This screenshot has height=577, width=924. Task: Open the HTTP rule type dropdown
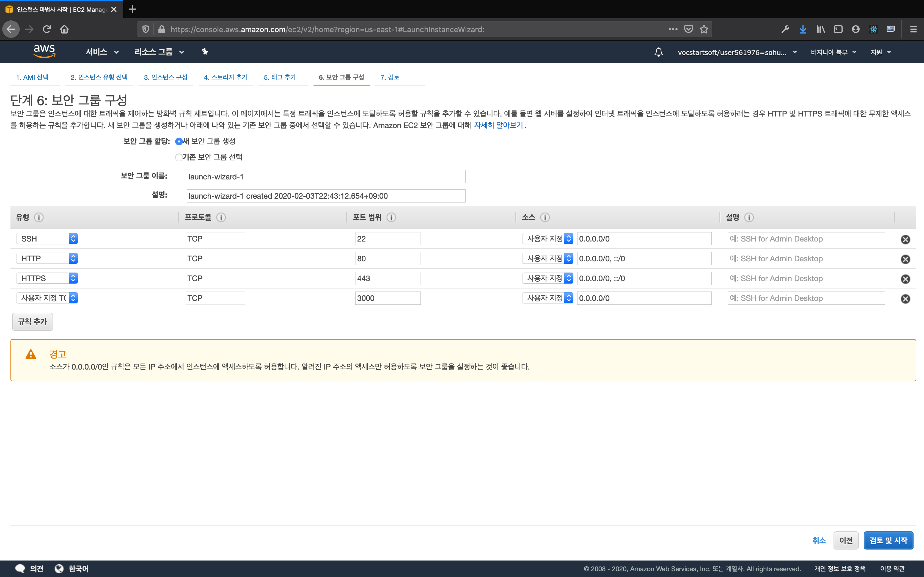47,258
